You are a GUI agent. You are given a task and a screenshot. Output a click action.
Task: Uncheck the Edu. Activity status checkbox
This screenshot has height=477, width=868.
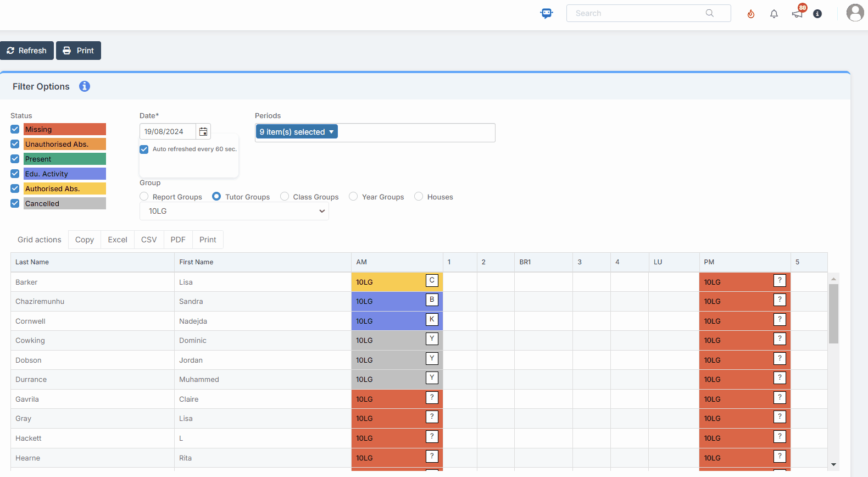pyautogui.click(x=15, y=174)
